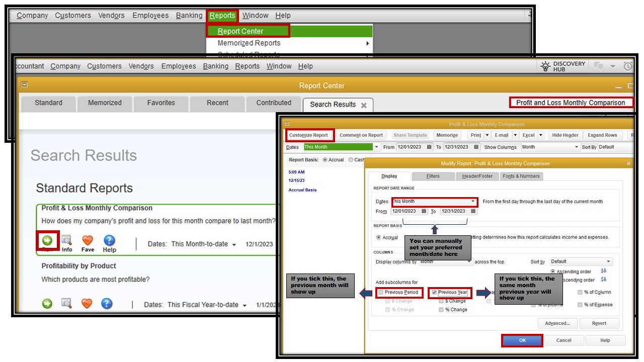The image size is (644, 362).
Task: Open the Show Columns Month dropdown
Action: [577, 147]
